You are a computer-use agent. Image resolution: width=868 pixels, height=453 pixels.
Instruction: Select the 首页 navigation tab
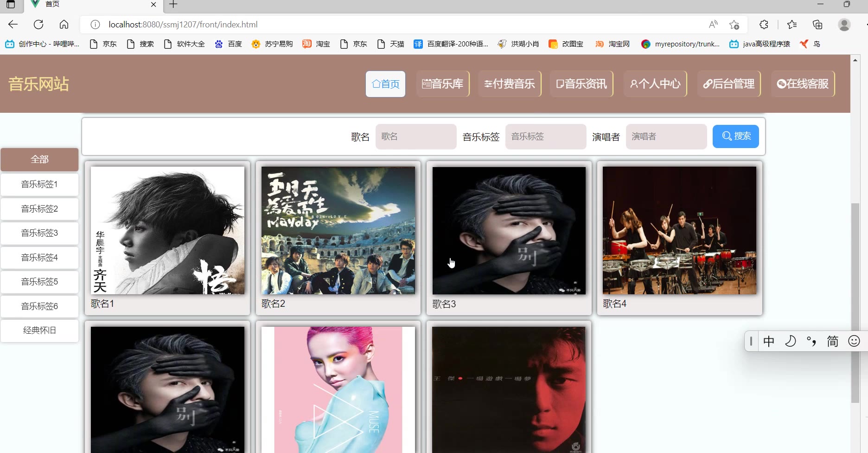pyautogui.click(x=385, y=84)
